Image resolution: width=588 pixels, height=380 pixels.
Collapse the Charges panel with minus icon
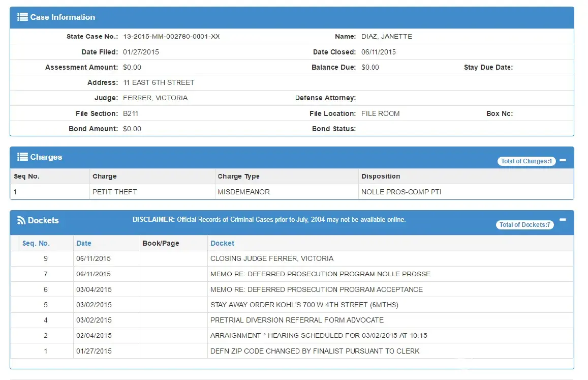tap(563, 160)
